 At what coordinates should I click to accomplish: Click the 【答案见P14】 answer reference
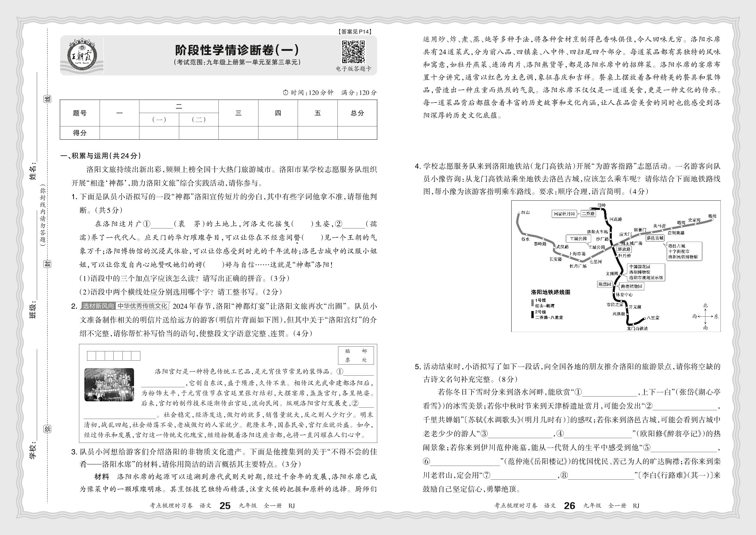(355, 32)
